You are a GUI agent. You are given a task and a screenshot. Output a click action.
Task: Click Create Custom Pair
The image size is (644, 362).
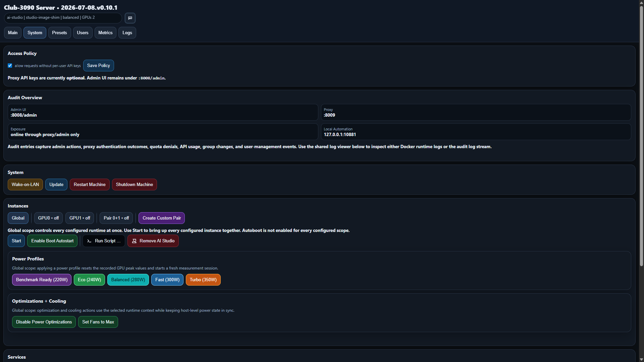(x=162, y=218)
